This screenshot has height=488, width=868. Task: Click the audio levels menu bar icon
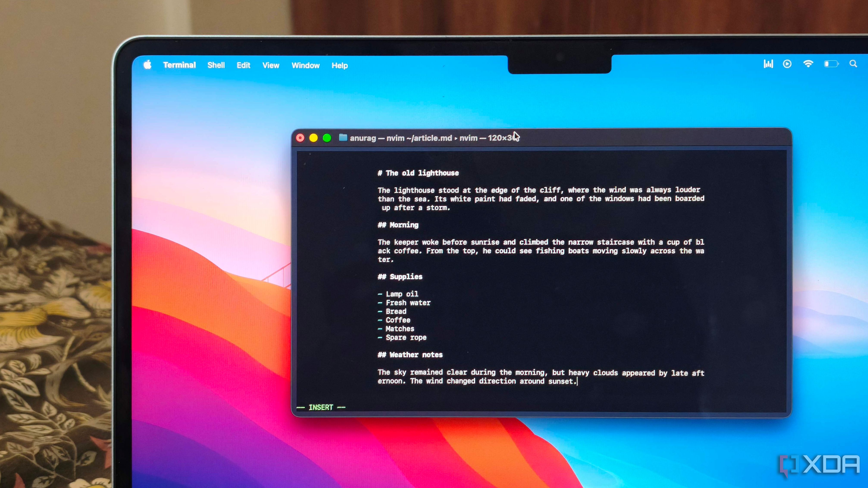click(768, 64)
